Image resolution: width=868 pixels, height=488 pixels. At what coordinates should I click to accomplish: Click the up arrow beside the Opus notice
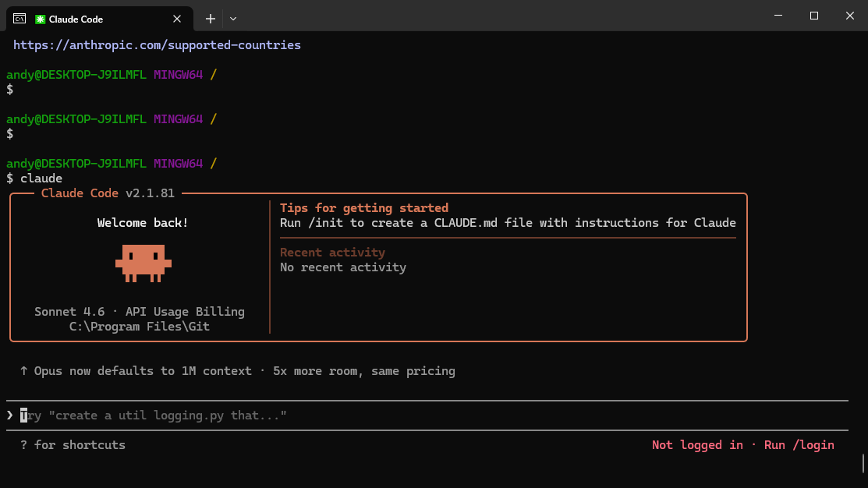pos(24,371)
